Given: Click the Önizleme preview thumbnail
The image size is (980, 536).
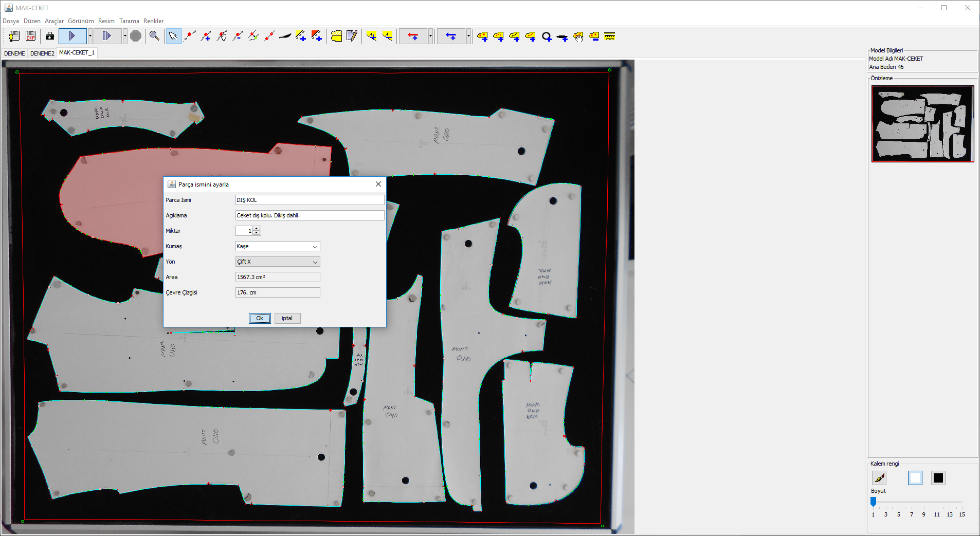Looking at the screenshot, I should click(922, 124).
